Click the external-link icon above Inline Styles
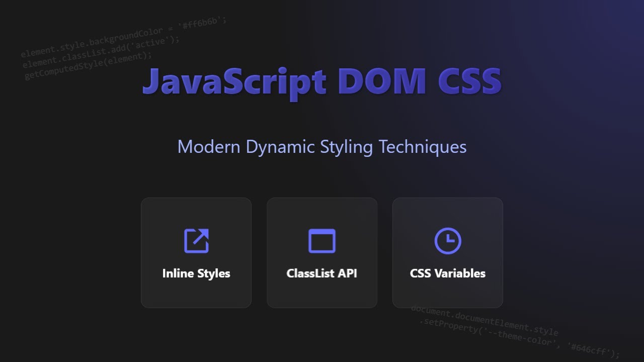Image resolution: width=644 pixels, height=362 pixels. click(x=196, y=241)
